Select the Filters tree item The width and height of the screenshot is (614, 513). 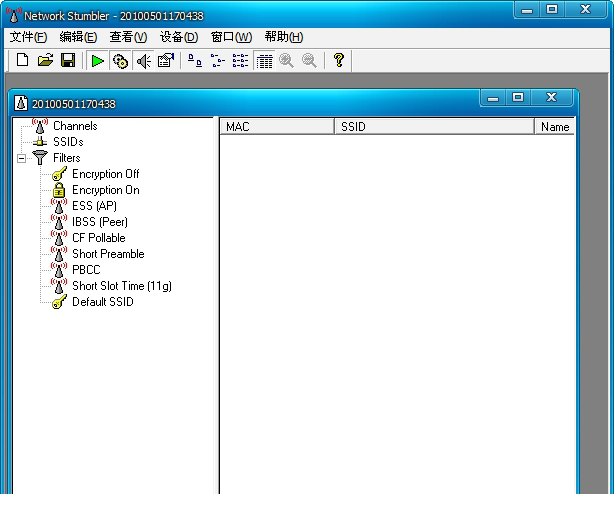[x=67, y=158]
